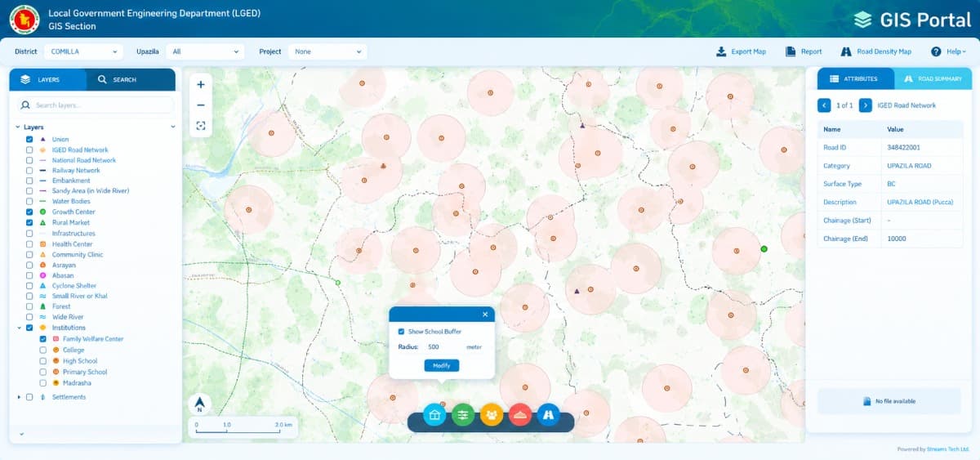The height and width of the screenshot is (460, 980).
Task: Turn on the Health Center layer
Action: (29, 243)
